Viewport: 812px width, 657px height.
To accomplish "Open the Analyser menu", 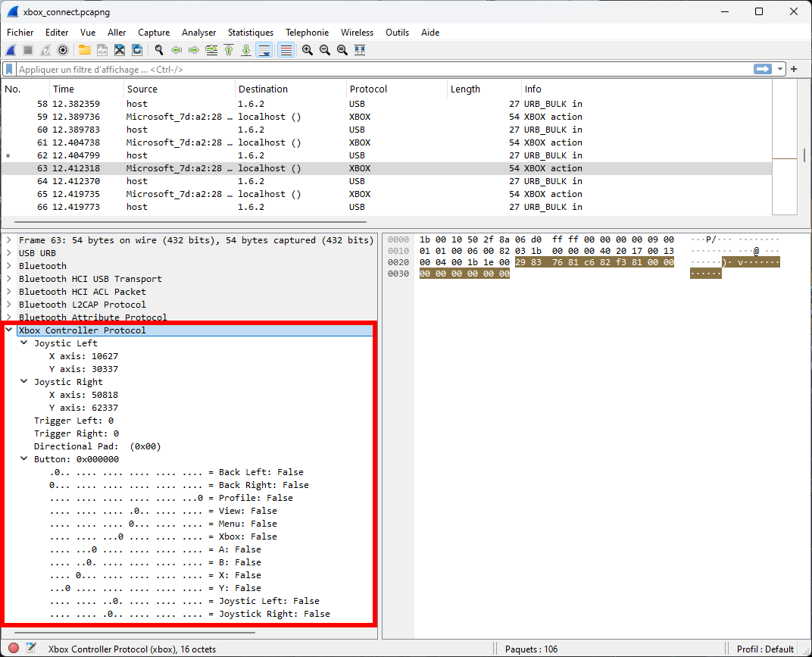I will point(199,32).
